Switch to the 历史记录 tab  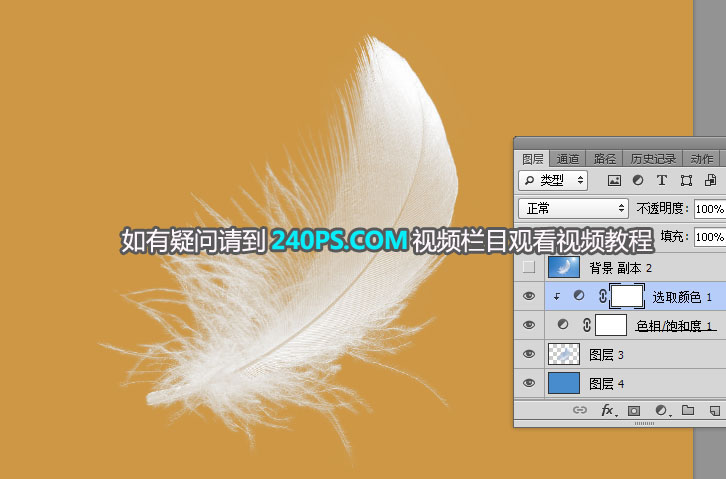coord(653,159)
